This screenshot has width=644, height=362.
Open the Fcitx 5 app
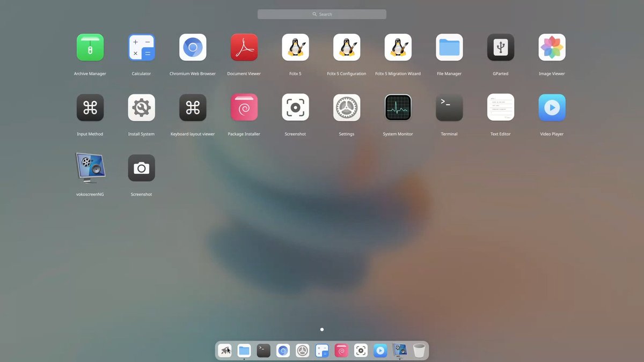(295, 48)
